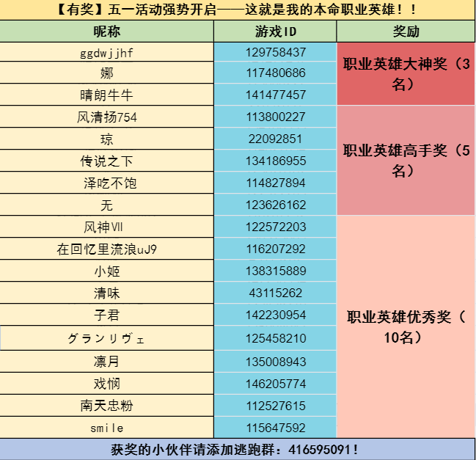Select the nickname cell 风清扬754
The width and height of the screenshot is (476, 460).
pos(107,117)
